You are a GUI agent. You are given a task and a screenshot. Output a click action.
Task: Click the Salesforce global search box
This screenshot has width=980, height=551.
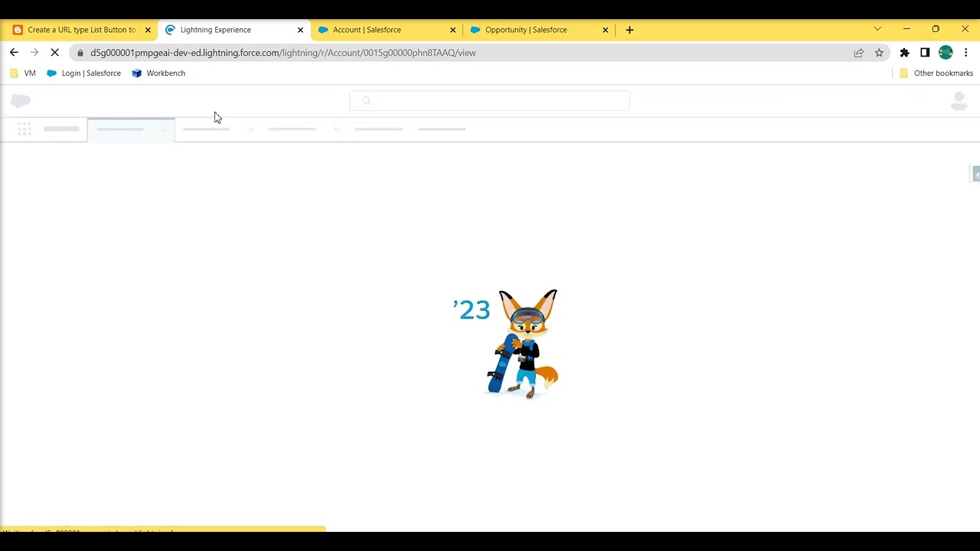pyautogui.click(x=489, y=100)
